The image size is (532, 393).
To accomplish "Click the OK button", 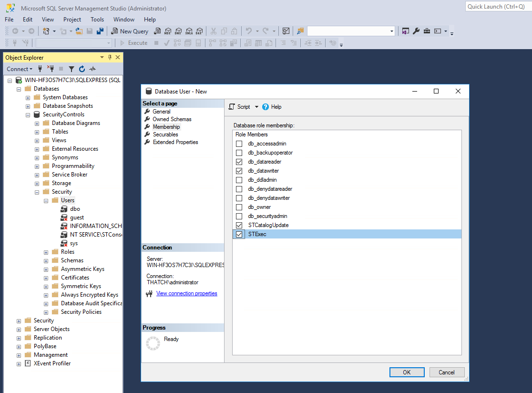I will [x=407, y=372].
